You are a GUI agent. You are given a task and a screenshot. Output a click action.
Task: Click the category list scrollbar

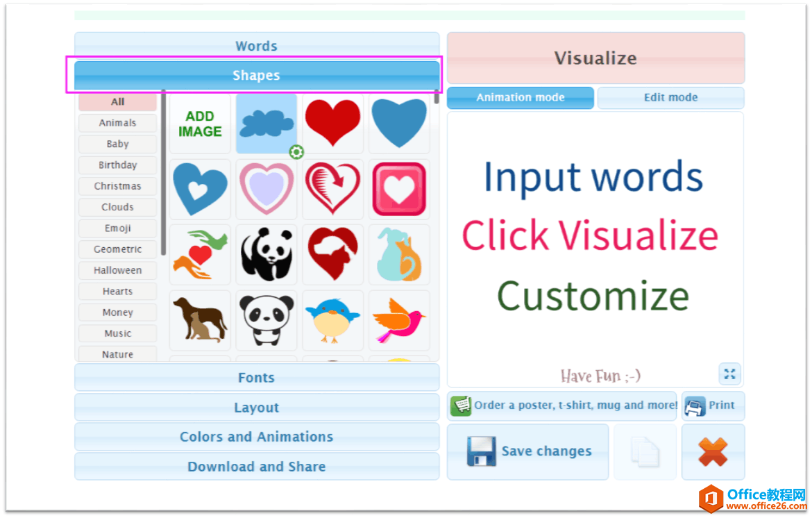(164, 174)
